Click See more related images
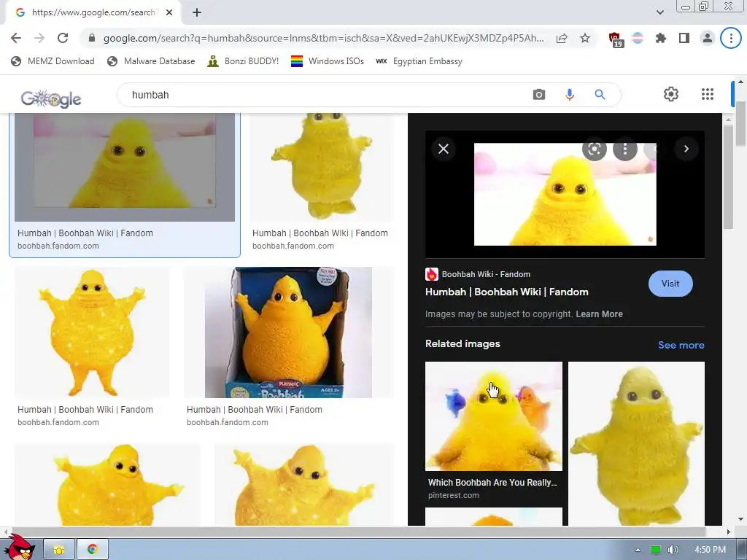 (x=681, y=345)
